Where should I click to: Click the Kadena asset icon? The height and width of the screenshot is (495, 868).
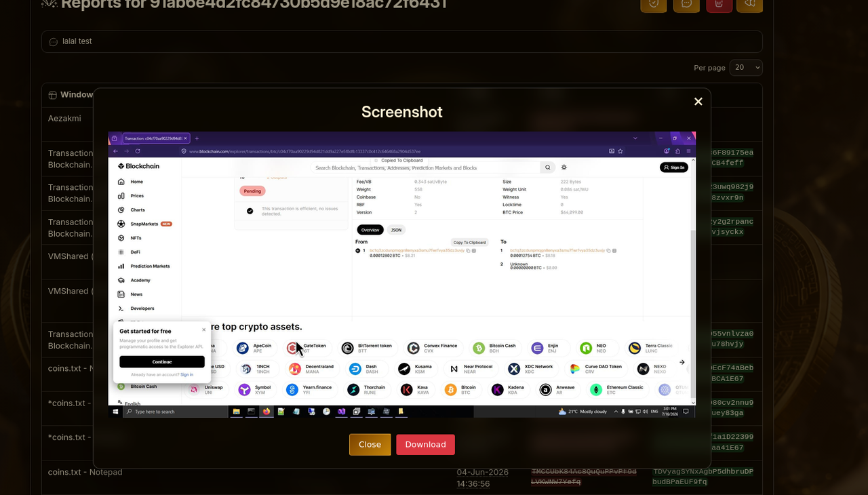click(497, 390)
